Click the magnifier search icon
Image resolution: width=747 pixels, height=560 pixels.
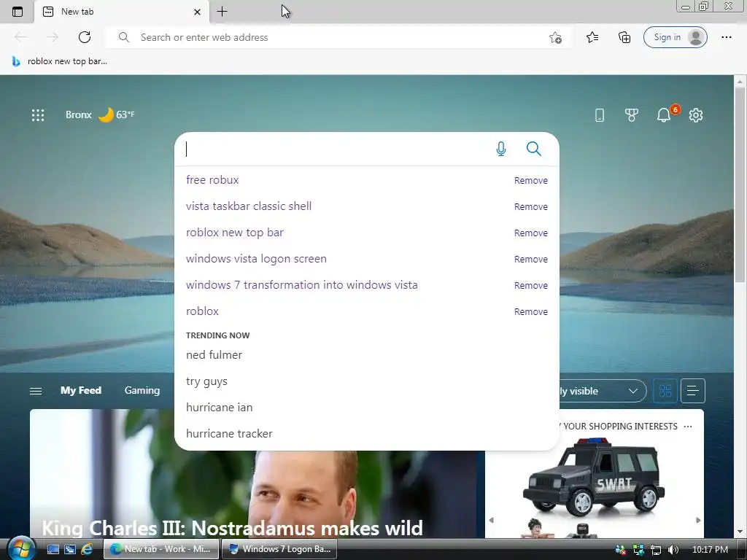coord(533,149)
